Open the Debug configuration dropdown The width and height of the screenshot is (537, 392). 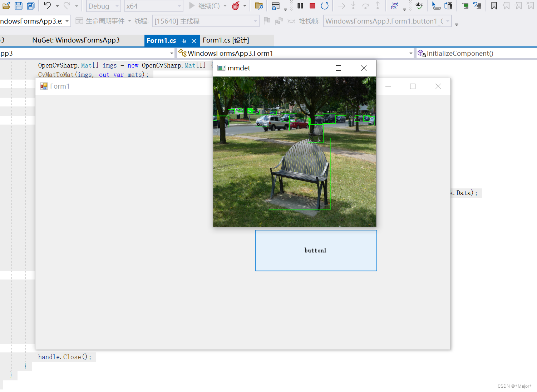click(103, 6)
